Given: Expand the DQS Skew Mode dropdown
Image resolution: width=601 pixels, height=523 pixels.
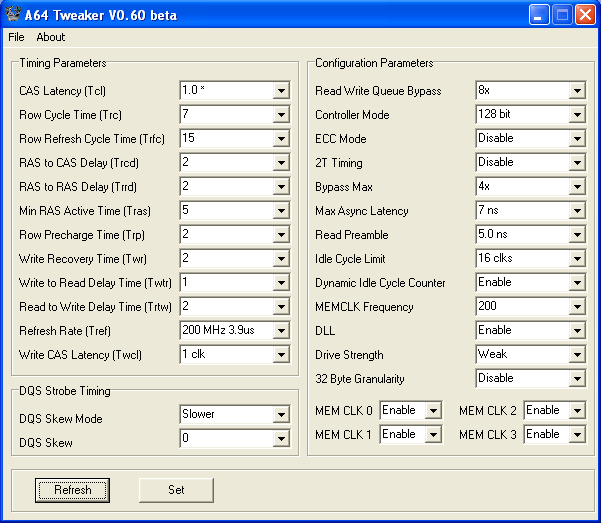Looking at the screenshot, I should click(280, 415).
